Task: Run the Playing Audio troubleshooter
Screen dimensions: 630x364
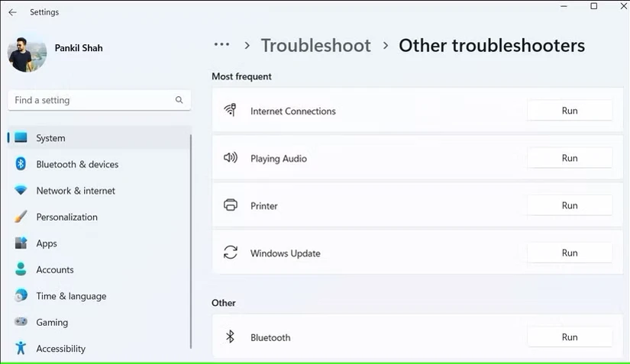Action: pyautogui.click(x=570, y=158)
